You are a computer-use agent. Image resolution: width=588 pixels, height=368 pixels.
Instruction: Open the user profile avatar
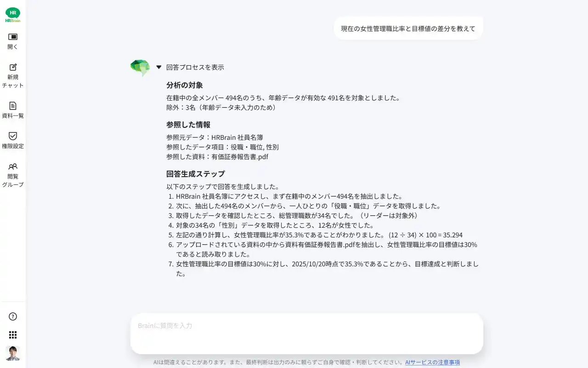pos(13,353)
